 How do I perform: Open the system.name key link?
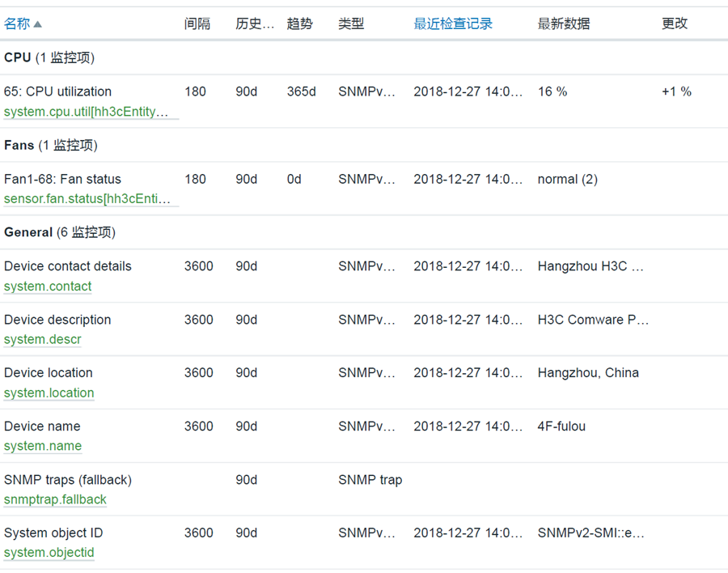[43, 446]
